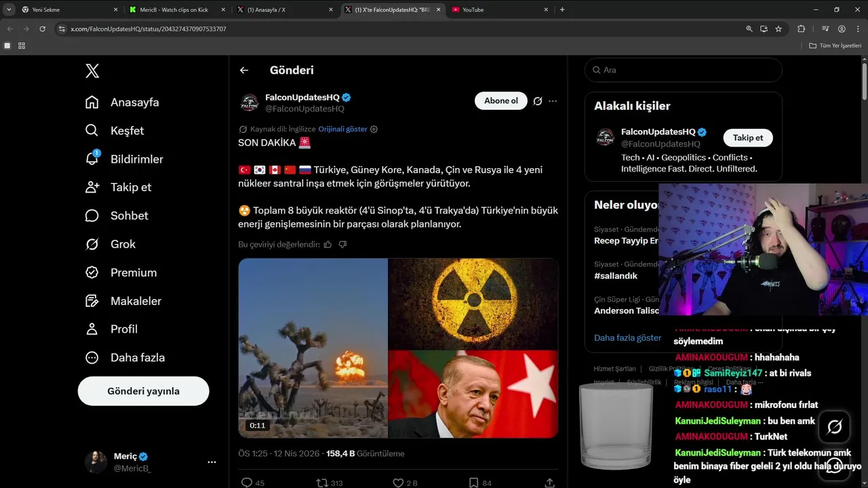Click Daha fazla göster link

[627, 338]
